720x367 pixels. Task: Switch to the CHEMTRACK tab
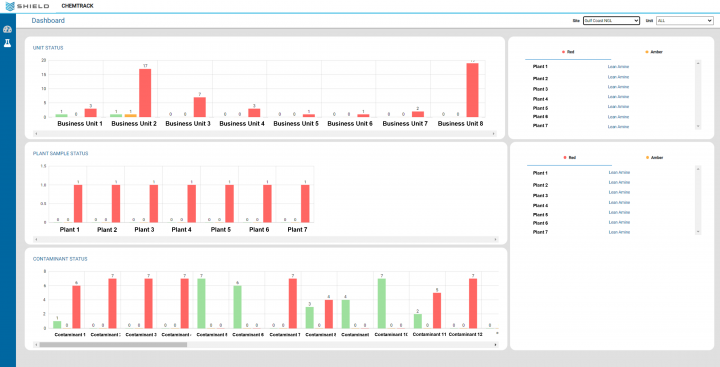77,6
